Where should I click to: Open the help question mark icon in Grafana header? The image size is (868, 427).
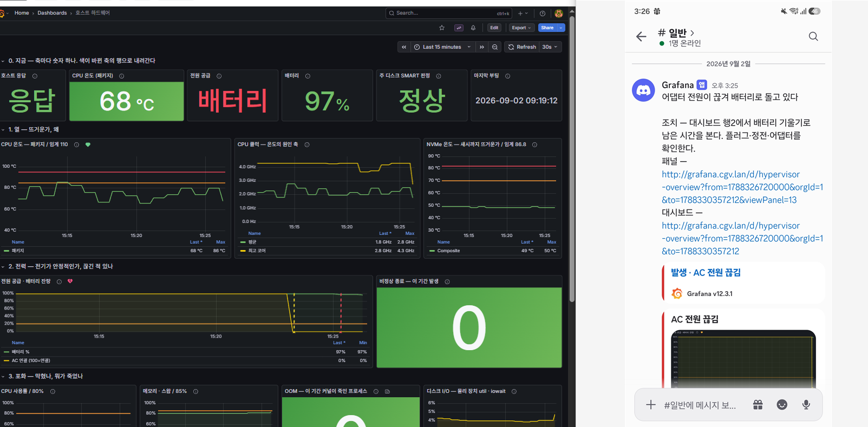pos(543,13)
